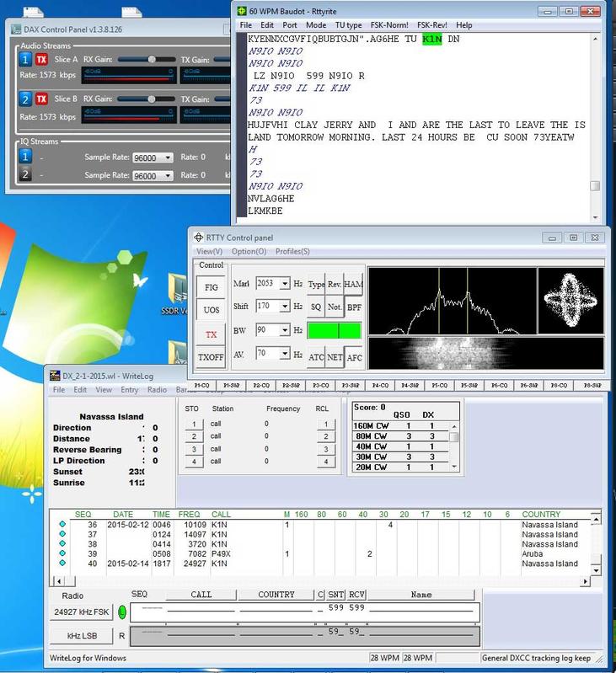This screenshot has width=616, height=673.
Task: Toggle DAX audio stream 1 button
Action: click(x=25, y=59)
